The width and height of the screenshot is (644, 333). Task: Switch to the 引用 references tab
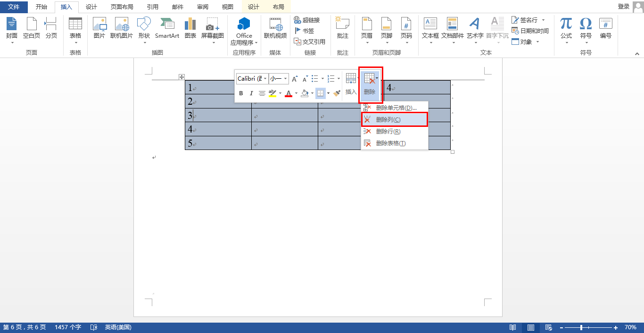(152, 7)
